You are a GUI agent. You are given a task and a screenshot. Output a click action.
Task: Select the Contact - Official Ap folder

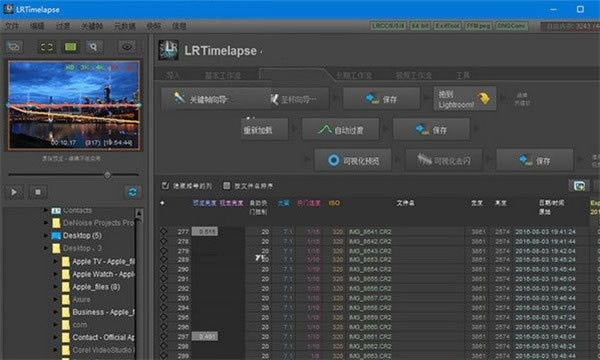[103, 337]
